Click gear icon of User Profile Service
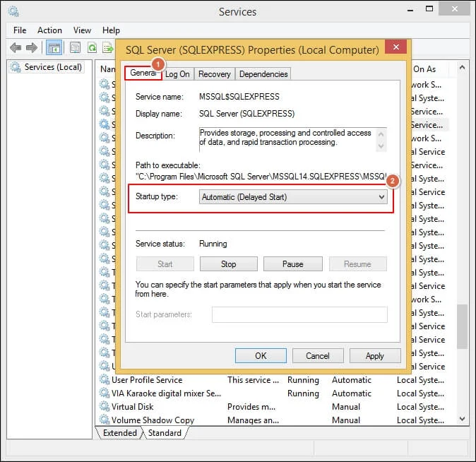 point(105,379)
